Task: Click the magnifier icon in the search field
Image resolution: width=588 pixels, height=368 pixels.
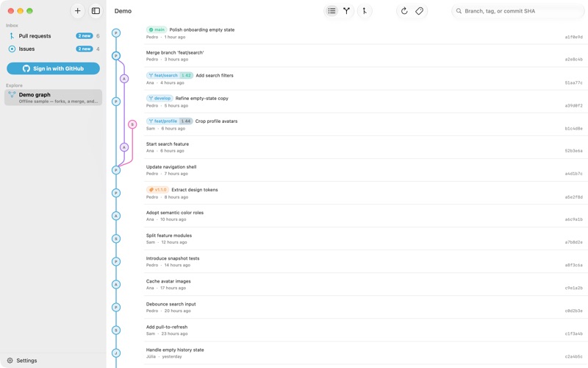Action: tap(459, 11)
